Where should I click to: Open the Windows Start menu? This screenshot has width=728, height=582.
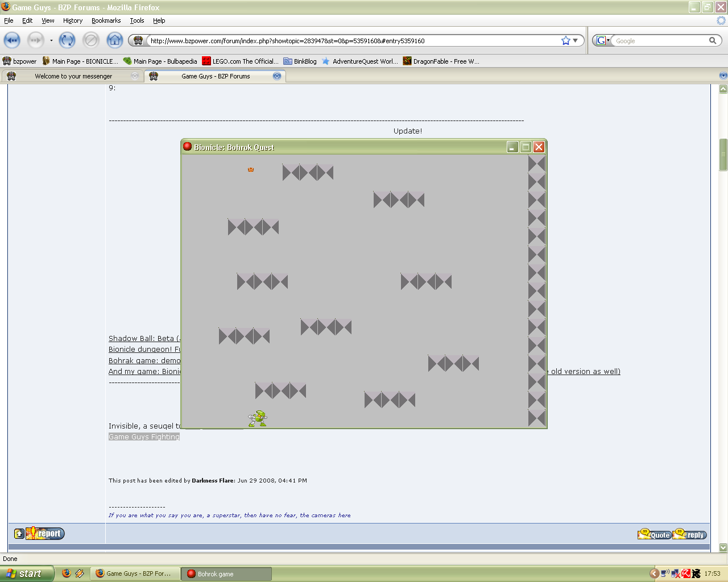(27, 573)
